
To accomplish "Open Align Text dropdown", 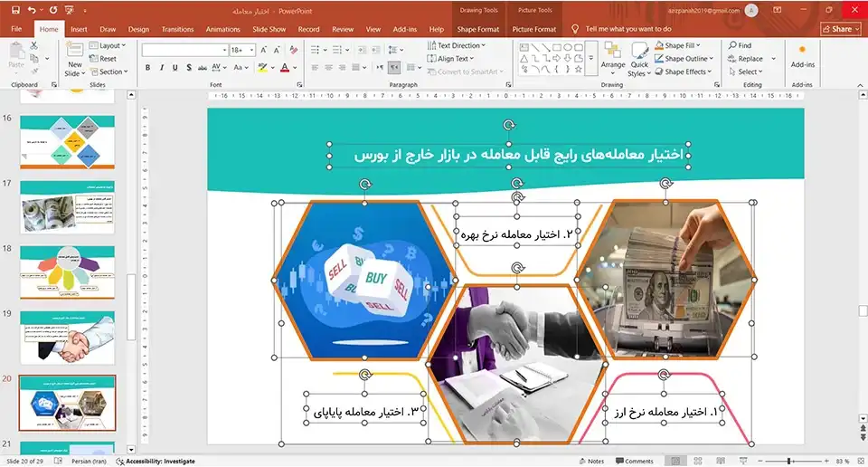I will click(x=450, y=58).
